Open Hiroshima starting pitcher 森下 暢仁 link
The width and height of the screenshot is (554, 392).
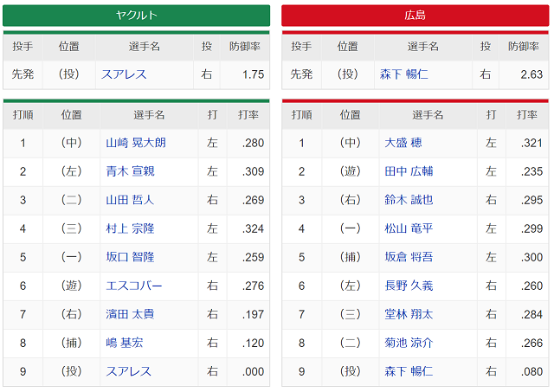click(x=406, y=74)
